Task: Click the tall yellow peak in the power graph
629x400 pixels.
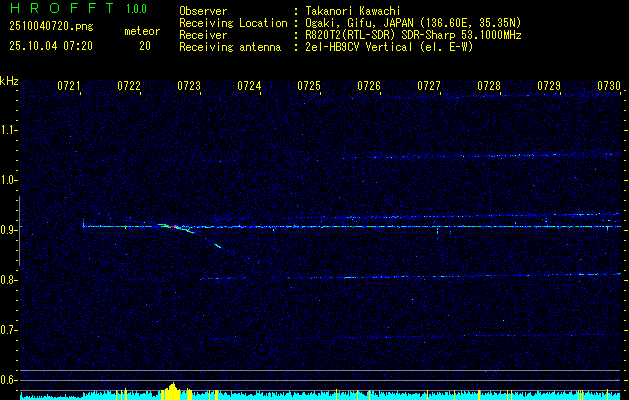Action: point(173,391)
